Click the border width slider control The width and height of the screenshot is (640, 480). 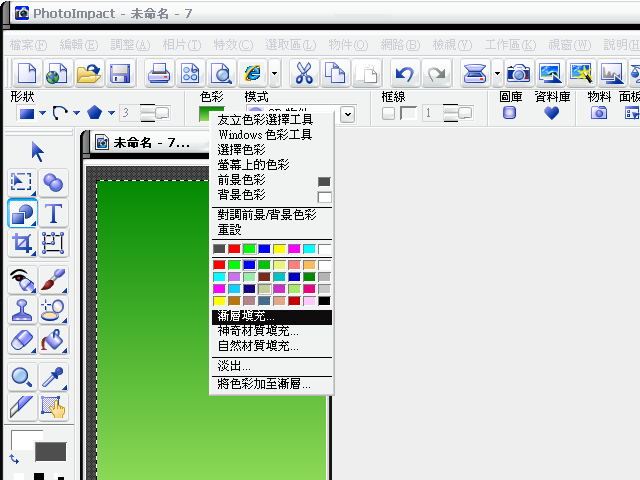458,113
